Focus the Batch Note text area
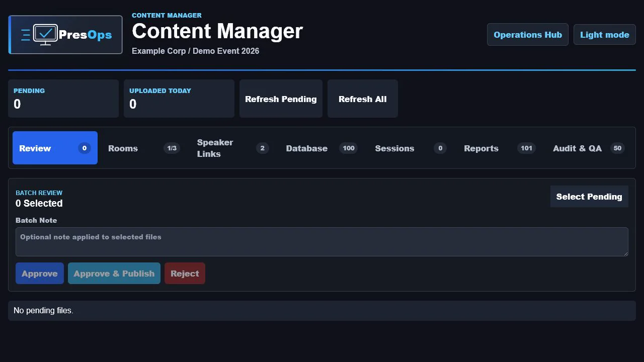 pyautogui.click(x=322, y=242)
